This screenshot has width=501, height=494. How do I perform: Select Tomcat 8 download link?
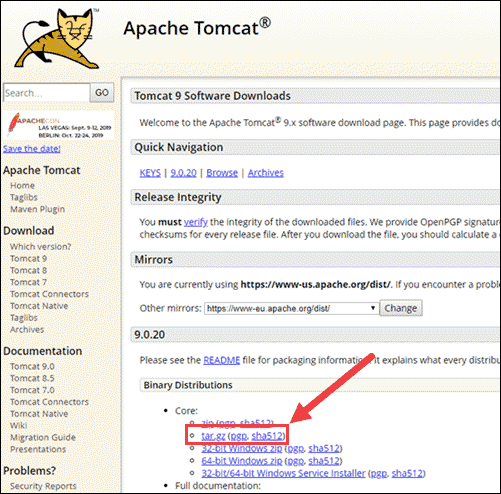click(x=28, y=270)
